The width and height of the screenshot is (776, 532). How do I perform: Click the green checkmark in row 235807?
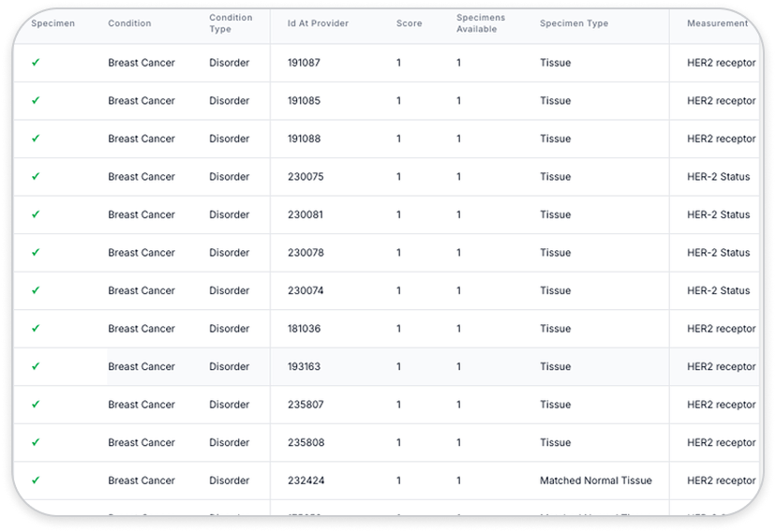[x=36, y=405]
